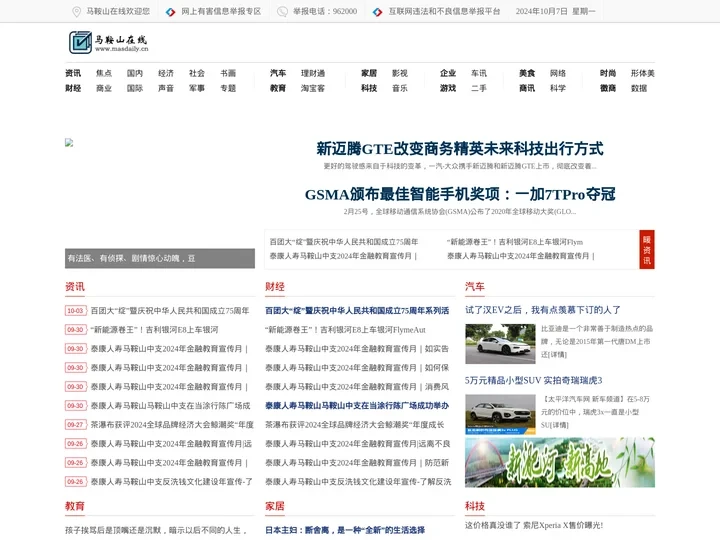
Task: Go to the 国内 navigation item
Action: (135, 73)
